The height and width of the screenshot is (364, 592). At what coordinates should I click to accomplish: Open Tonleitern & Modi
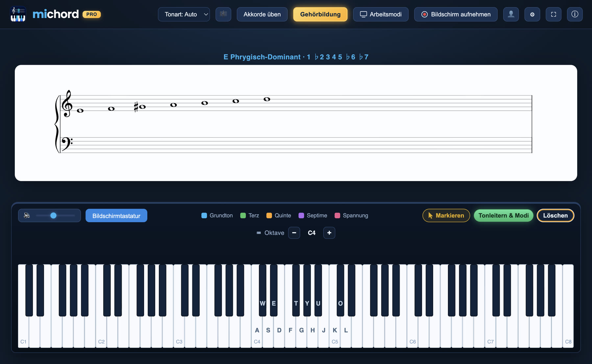tap(504, 216)
